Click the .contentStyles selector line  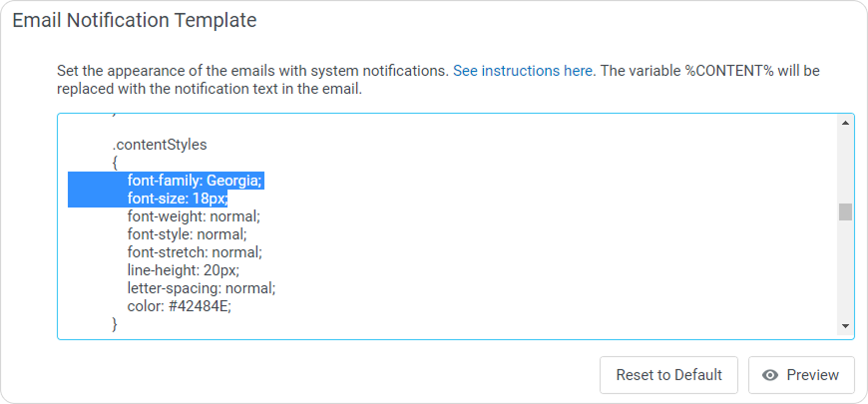coord(160,145)
